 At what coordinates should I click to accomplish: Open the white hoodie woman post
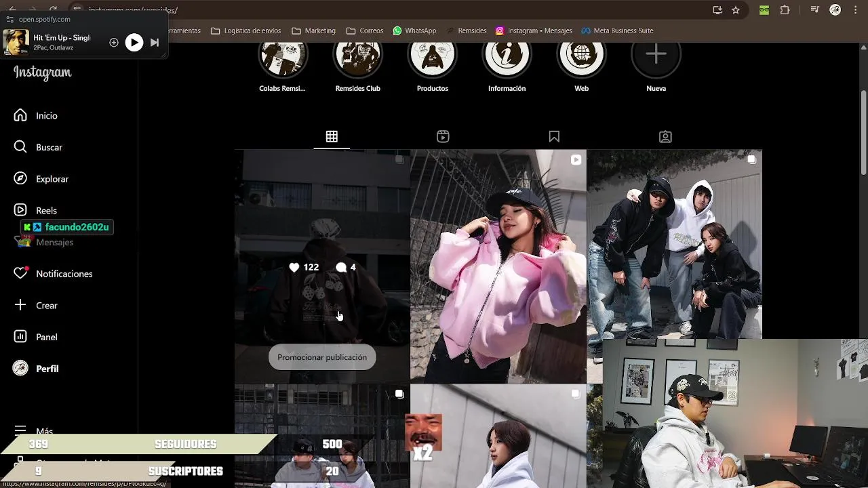click(498, 436)
